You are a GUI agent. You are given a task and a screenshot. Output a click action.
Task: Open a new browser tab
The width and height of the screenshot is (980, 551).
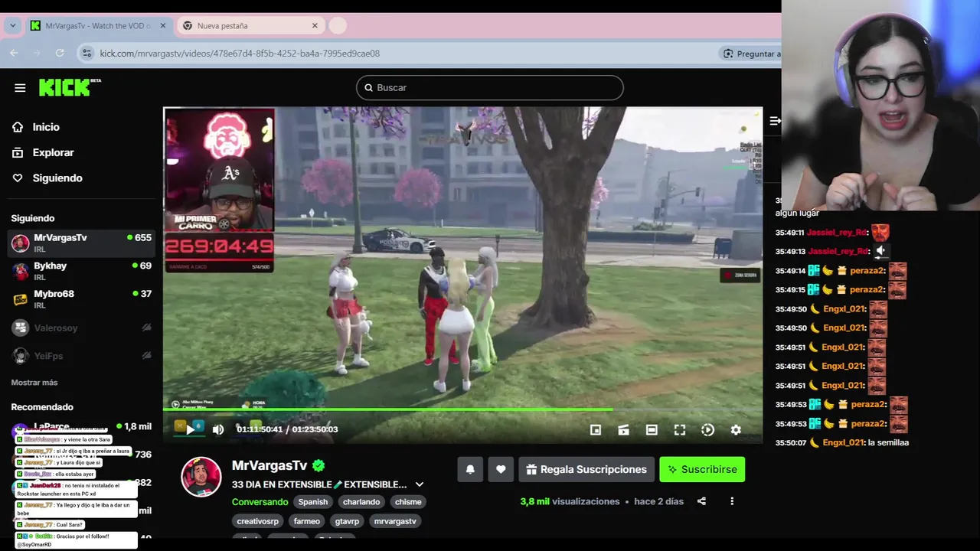coord(338,25)
